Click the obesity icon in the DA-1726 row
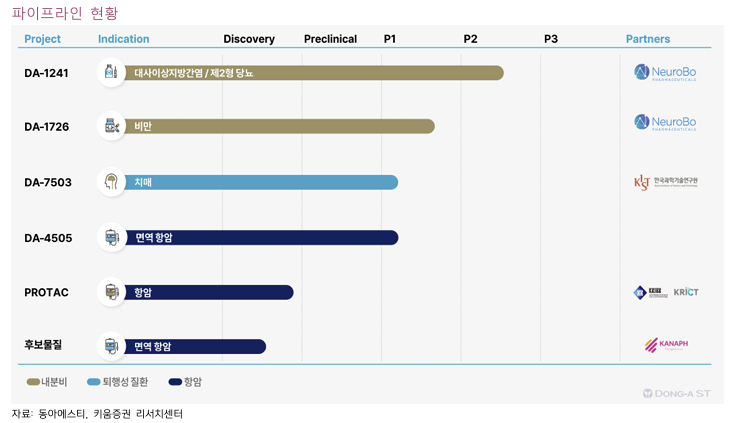The height and width of the screenshot is (423, 730). tap(110, 127)
